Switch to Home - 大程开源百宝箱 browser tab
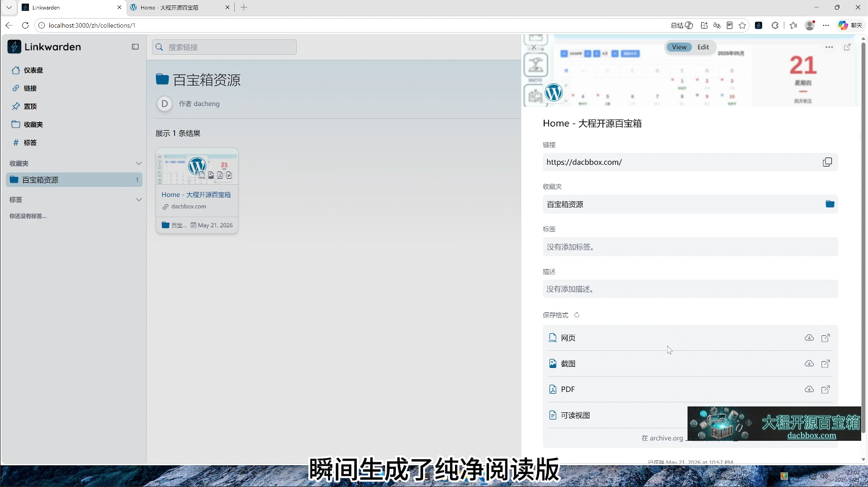The height and width of the screenshot is (487, 868). pyautogui.click(x=180, y=7)
